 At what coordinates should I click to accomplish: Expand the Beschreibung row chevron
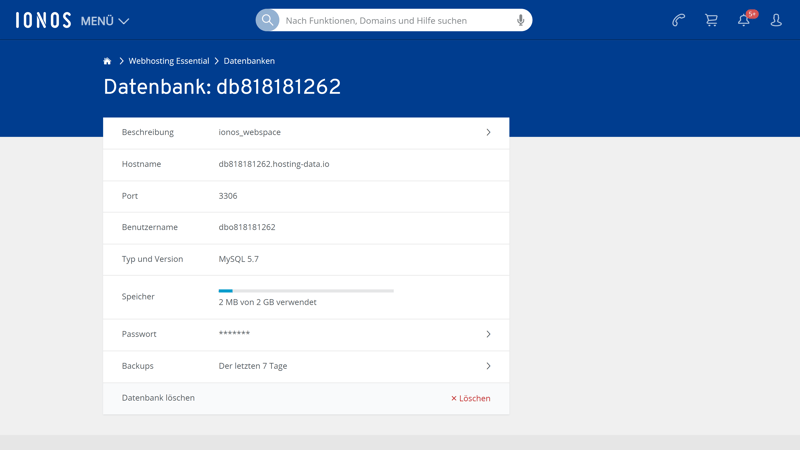(488, 132)
